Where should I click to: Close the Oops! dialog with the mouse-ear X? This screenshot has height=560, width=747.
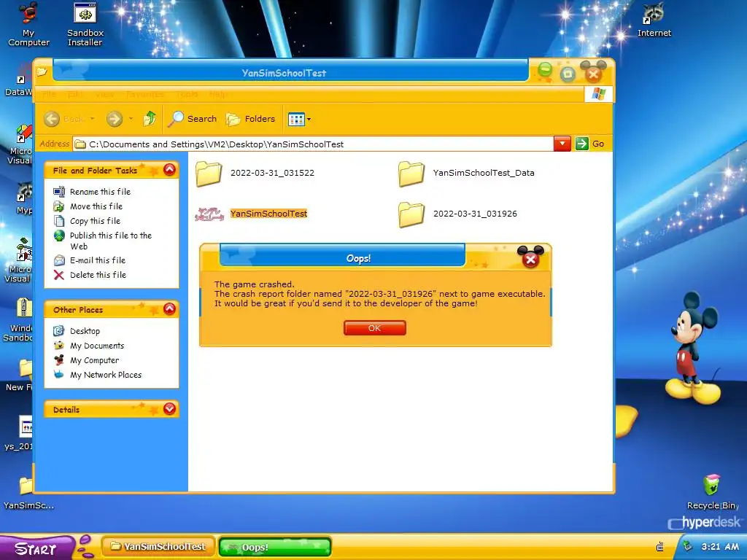pos(530,257)
